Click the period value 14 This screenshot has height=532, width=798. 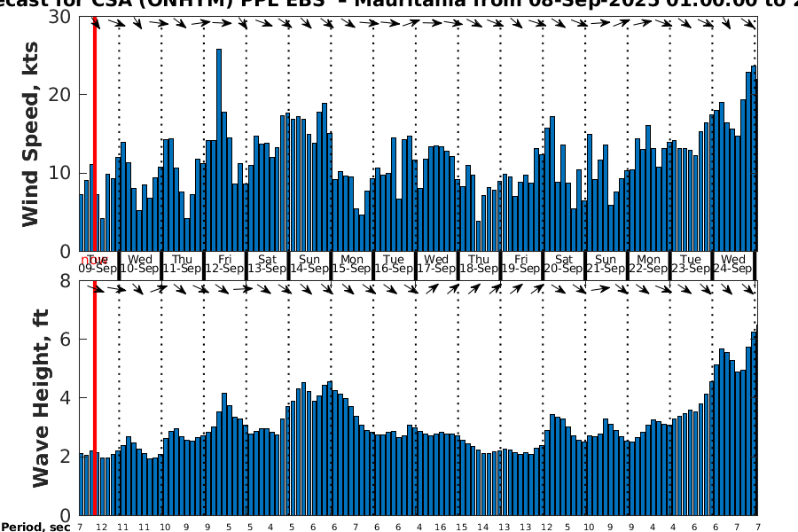click(482, 528)
